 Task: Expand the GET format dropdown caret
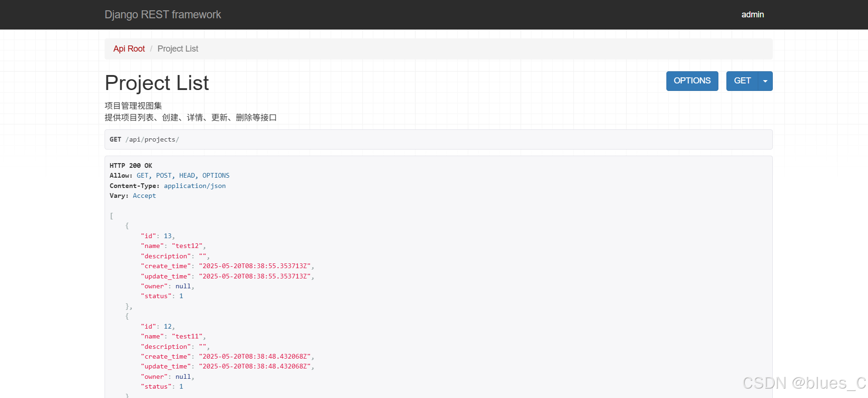tap(765, 81)
